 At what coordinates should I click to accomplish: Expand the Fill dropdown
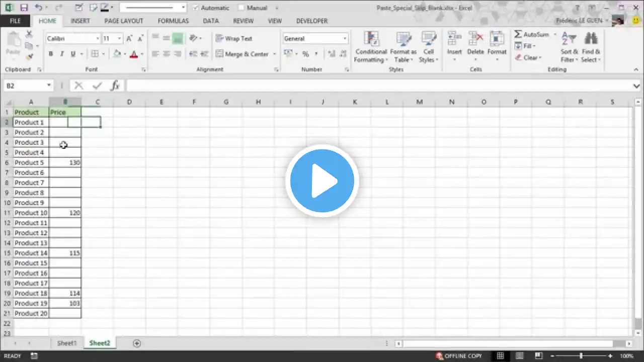[534, 46]
